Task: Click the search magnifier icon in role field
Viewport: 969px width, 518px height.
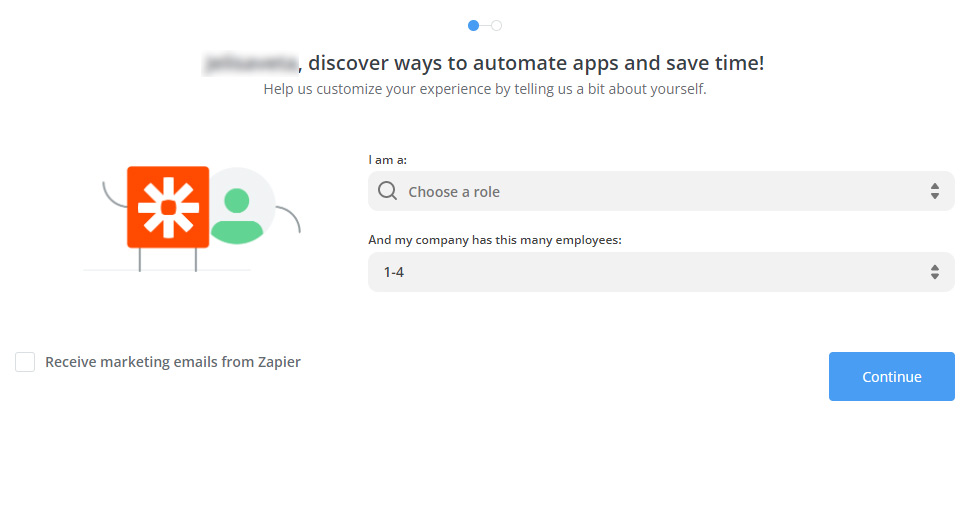Action: click(x=387, y=190)
